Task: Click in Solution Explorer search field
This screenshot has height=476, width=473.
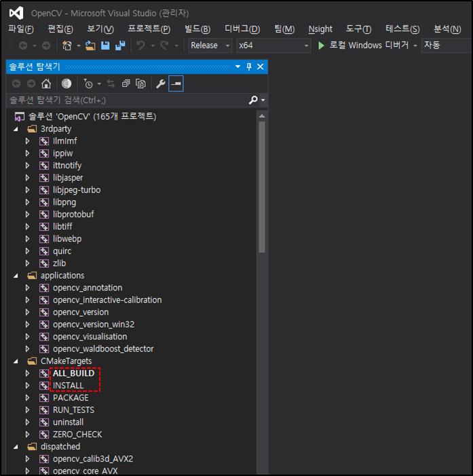Action: [128, 100]
